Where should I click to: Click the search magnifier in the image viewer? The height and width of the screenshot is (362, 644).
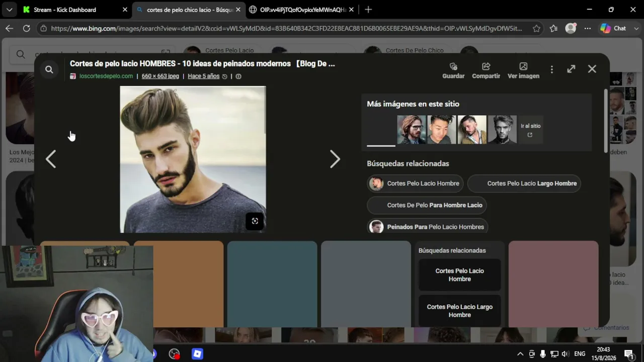tap(49, 69)
